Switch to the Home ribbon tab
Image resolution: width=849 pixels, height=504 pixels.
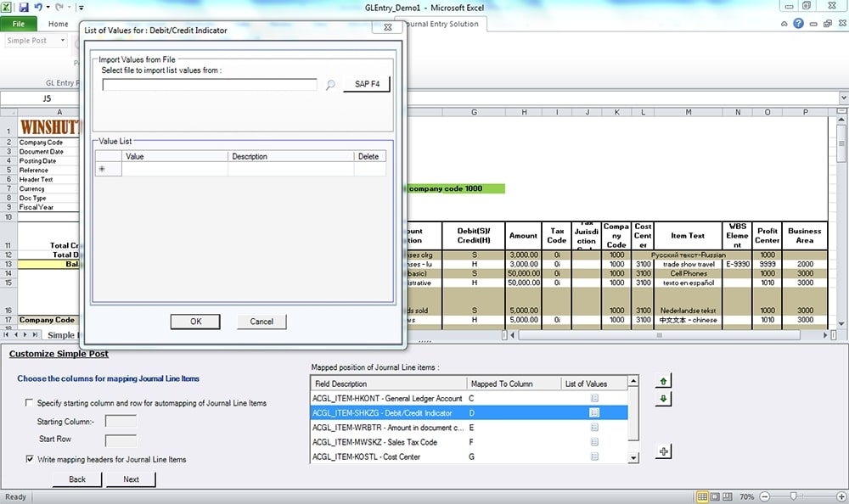point(58,24)
